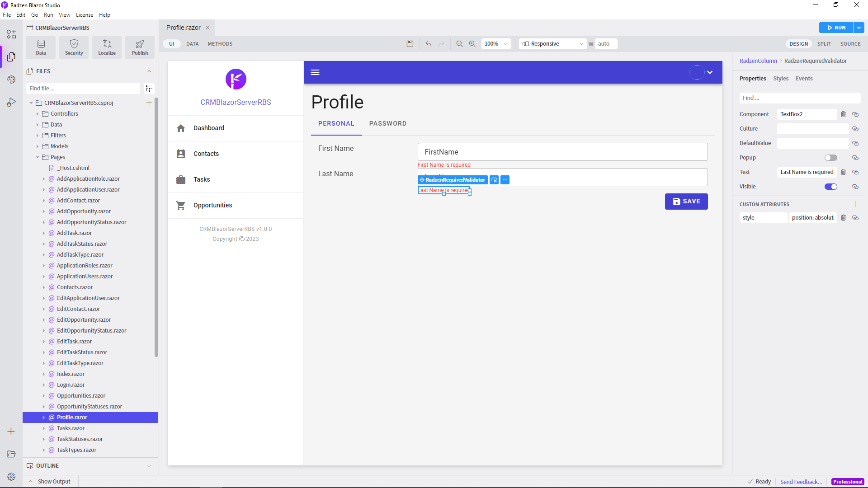The image size is (868, 488).
Task: Open the Events properties tab
Action: tap(804, 79)
